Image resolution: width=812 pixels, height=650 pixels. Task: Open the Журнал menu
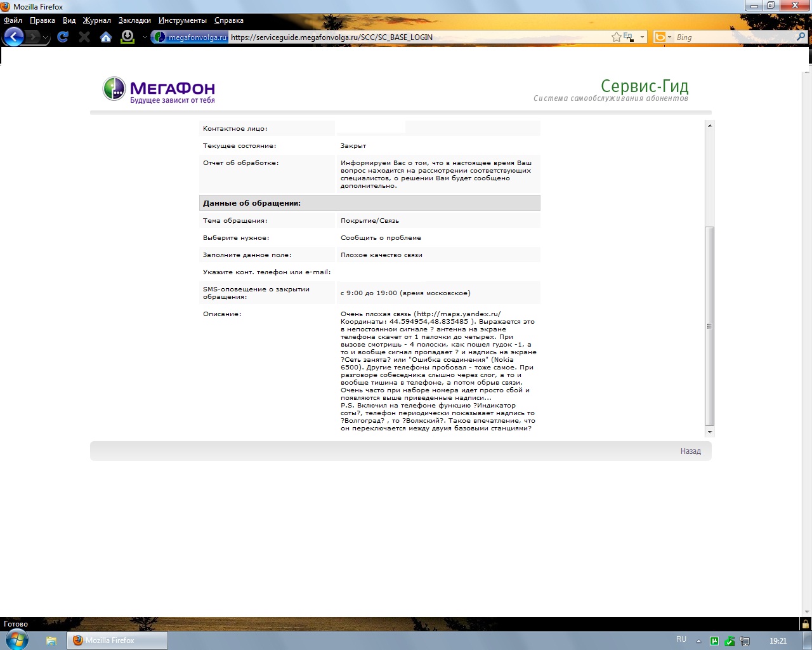tap(97, 20)
